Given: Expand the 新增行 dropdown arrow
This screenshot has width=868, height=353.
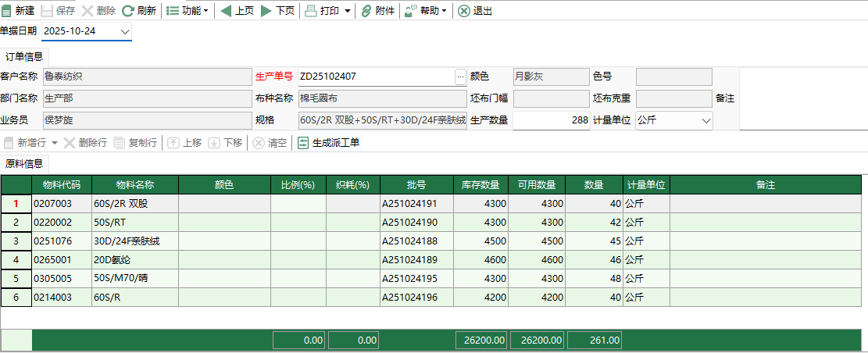Looking at the screenshot, I should pos(55,143).
